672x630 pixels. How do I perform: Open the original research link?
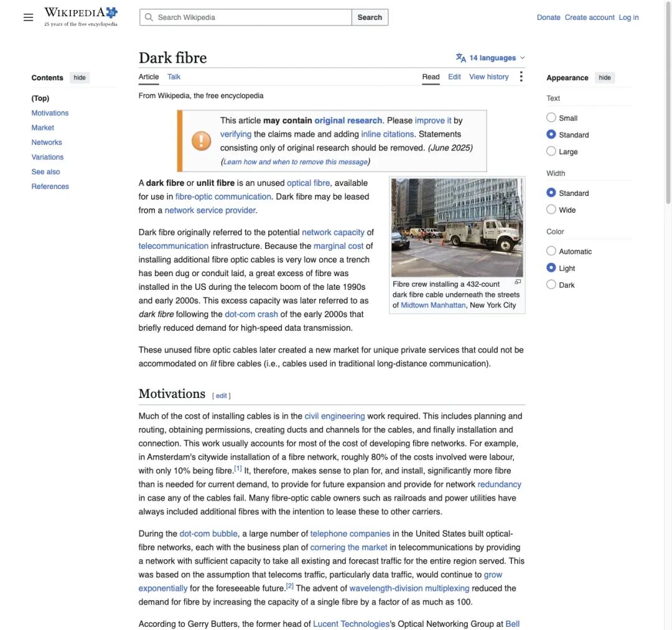pos(348,121)
